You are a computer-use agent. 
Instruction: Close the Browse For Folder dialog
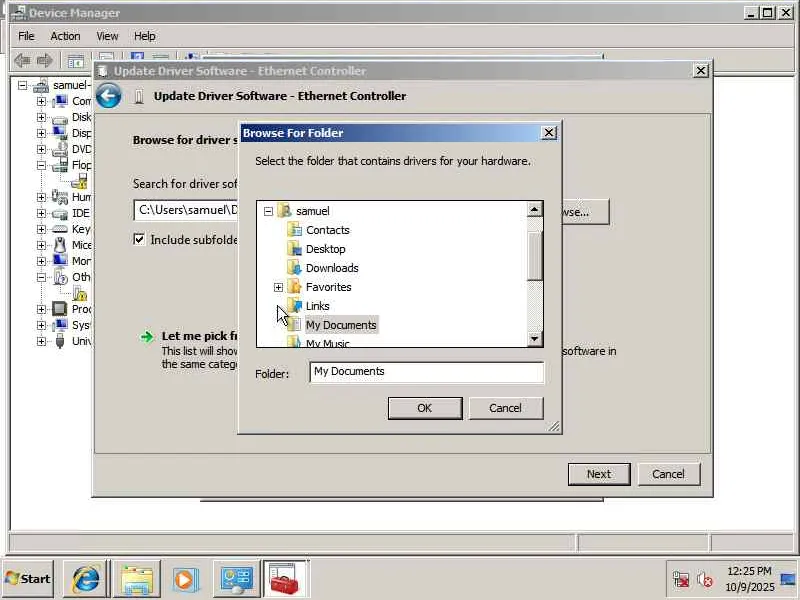(548, 133)
